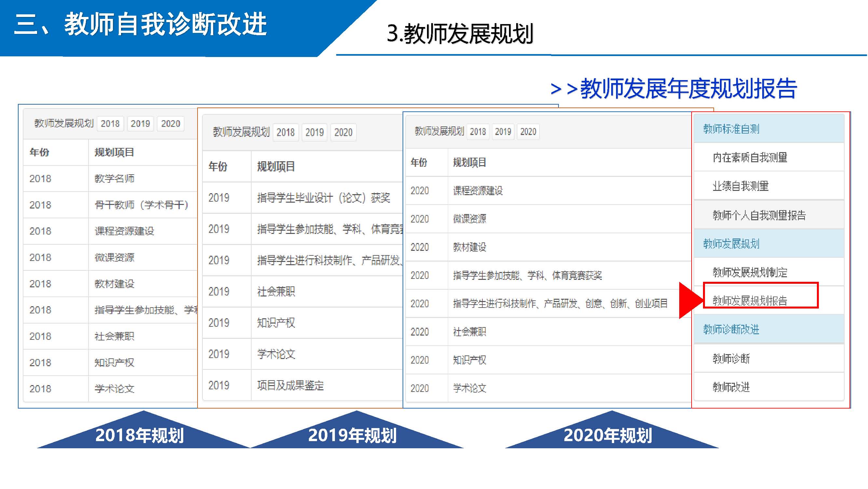Image resolution: width=868 pixels, height=489 pixels.
Task: Switch to 2020 tab in rightmost table panel
Action: 528,132
